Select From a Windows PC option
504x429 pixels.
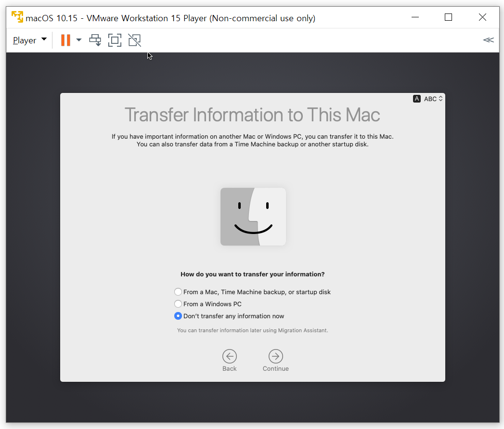point(178,304)
